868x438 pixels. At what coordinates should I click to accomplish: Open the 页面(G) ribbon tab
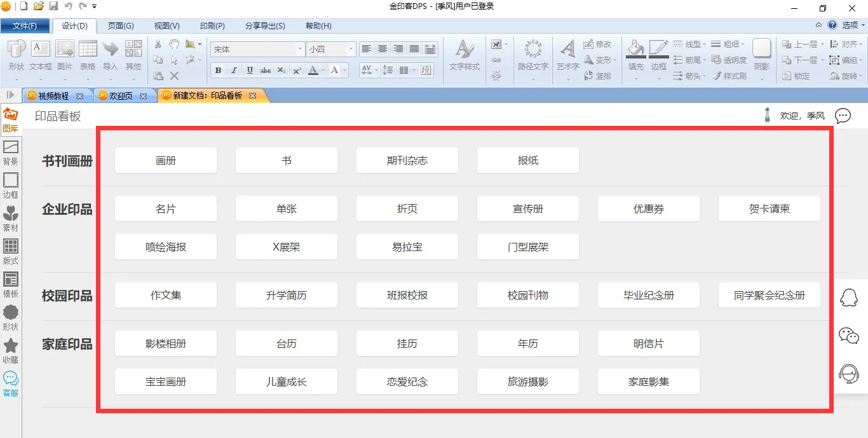click(121, 26)
